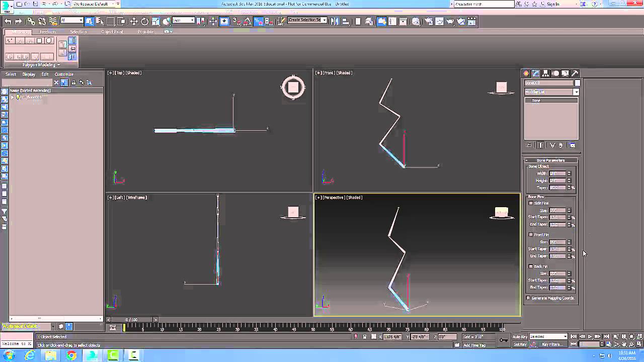Click the Align tool icon
The width and height of the screenshot is (644, 362).
347,21
